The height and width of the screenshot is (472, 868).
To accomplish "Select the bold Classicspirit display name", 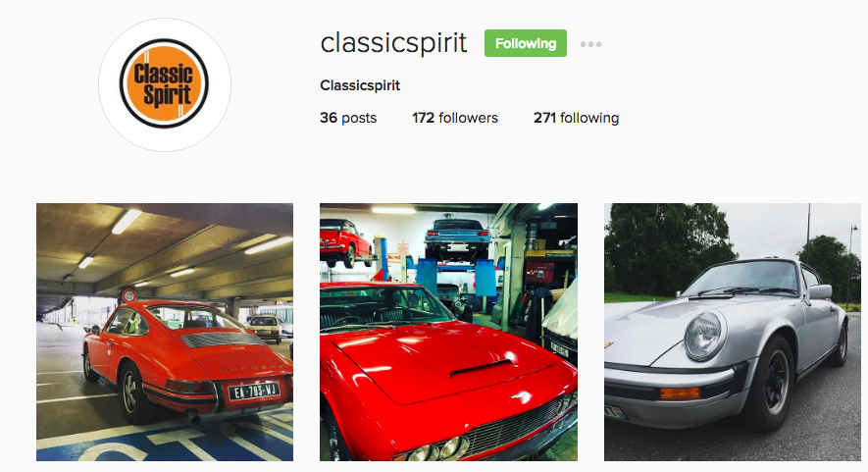I will pos(360,86).
